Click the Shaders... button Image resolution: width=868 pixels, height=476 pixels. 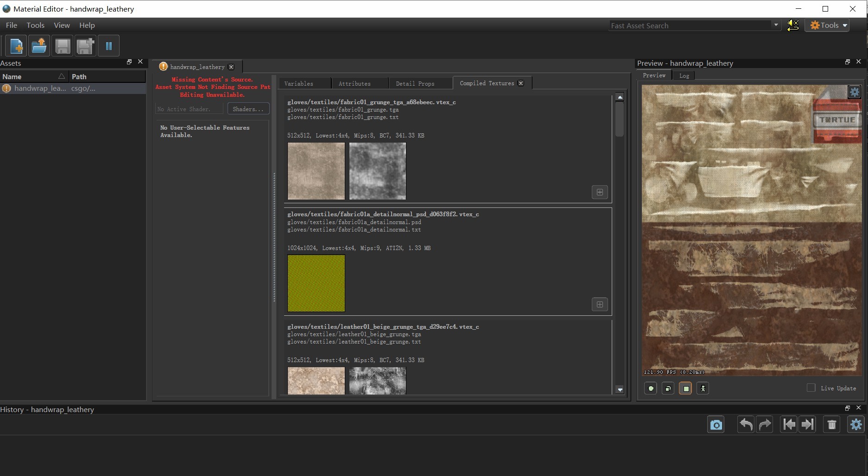tap(248, 109)
